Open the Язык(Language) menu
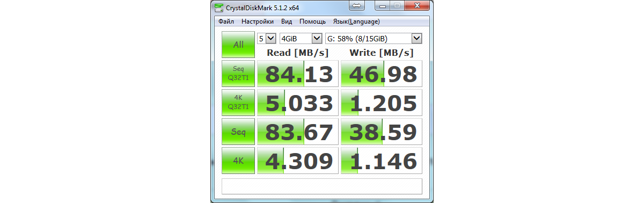Image resolution: width=644 pixels, height=203 pixels. [356, 21]
